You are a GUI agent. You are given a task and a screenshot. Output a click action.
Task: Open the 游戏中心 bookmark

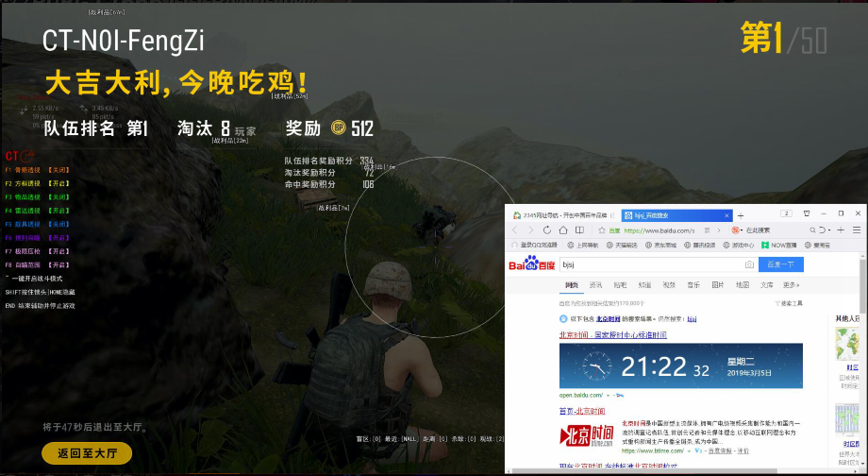pyautogui.click(x=739, y=245)
